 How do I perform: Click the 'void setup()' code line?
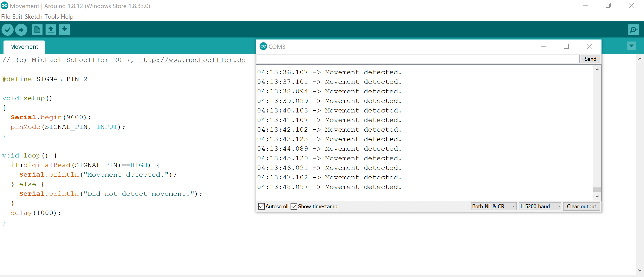click(27, 98)
